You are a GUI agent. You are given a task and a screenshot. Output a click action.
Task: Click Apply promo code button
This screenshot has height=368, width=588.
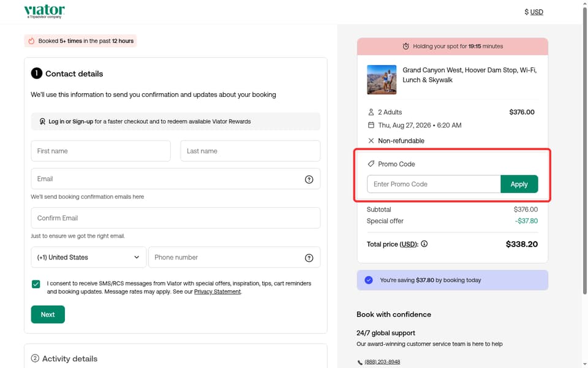(519, 184)
